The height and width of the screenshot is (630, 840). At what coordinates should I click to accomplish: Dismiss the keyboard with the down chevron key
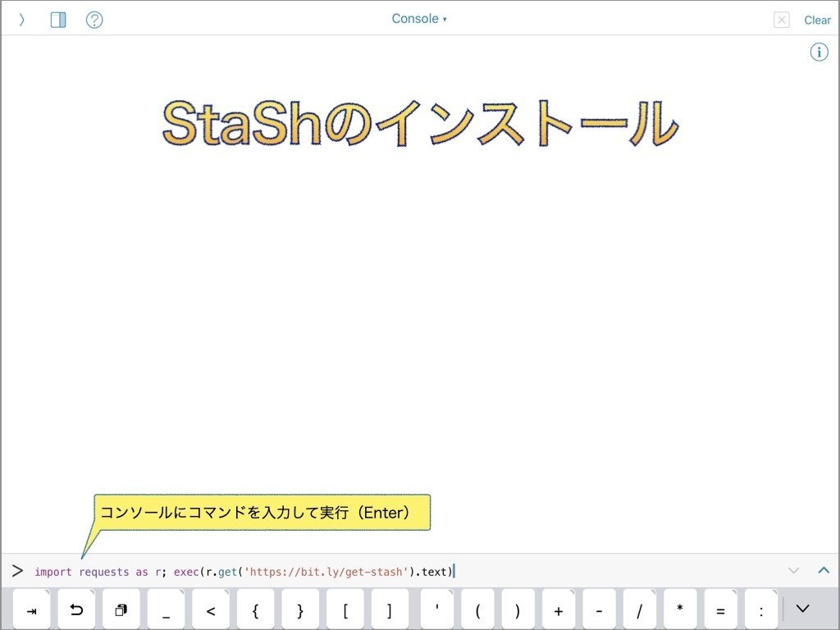[x=802, y=609]
